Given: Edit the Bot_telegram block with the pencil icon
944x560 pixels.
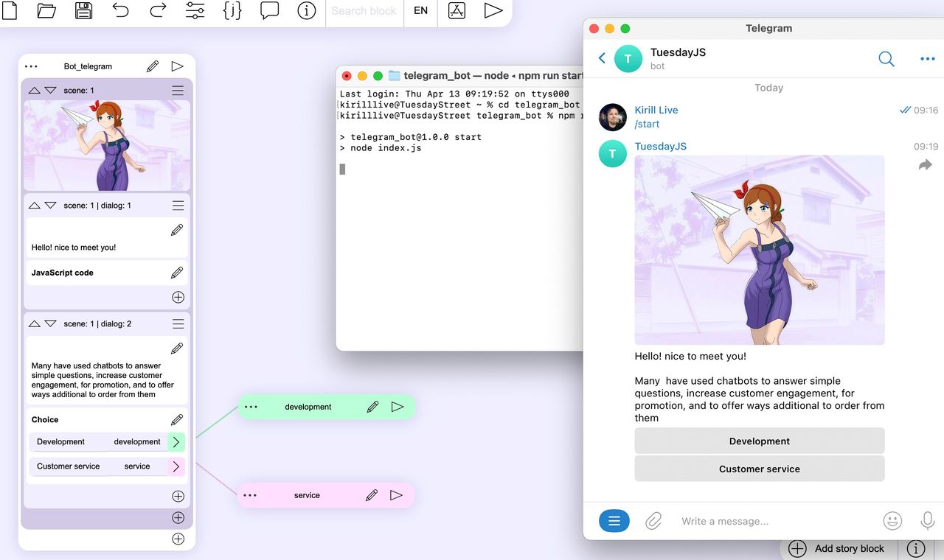Looking at the screenshot, I should point(153,66).
